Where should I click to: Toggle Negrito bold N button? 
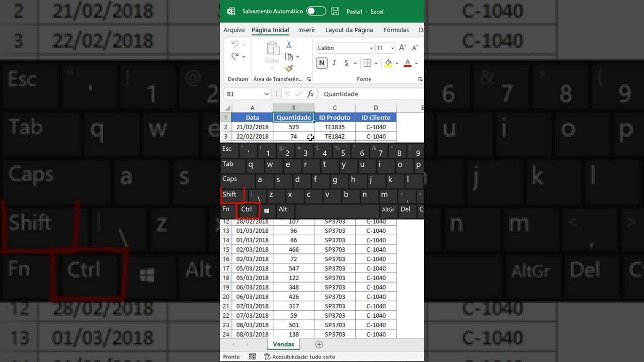321,63
